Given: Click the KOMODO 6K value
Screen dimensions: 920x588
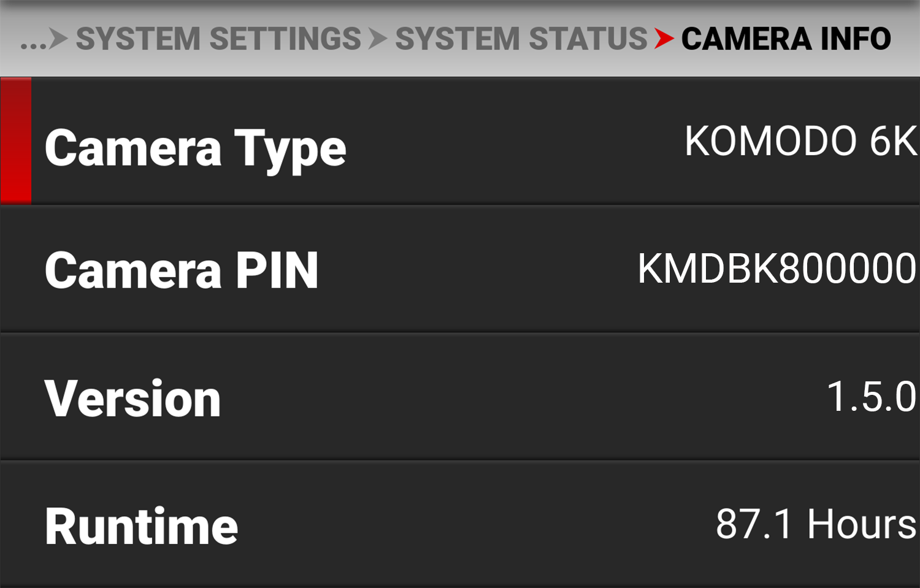Looking at the screenshot, I should (x=801, y=141).
